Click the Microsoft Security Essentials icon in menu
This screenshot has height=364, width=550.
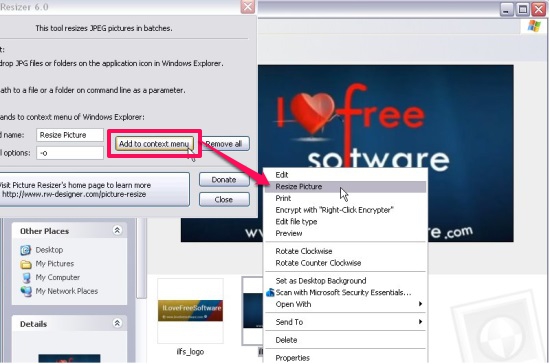click(270, 292)
